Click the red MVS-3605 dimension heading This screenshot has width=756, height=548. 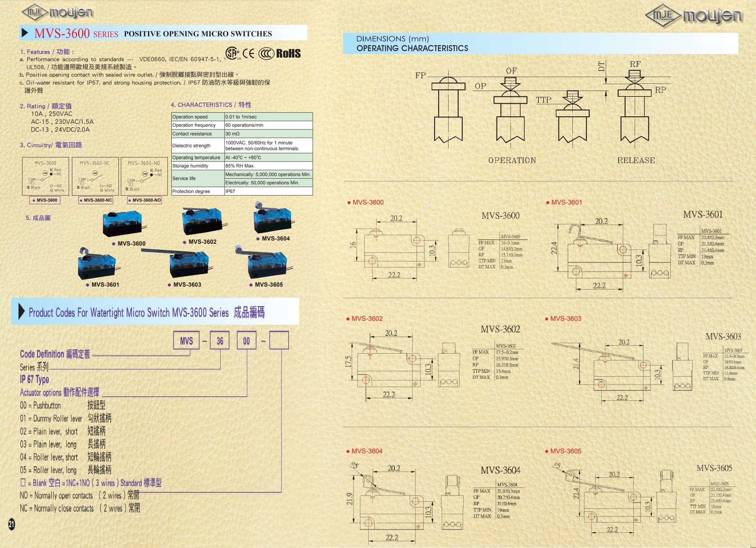(x=563, y=451)
